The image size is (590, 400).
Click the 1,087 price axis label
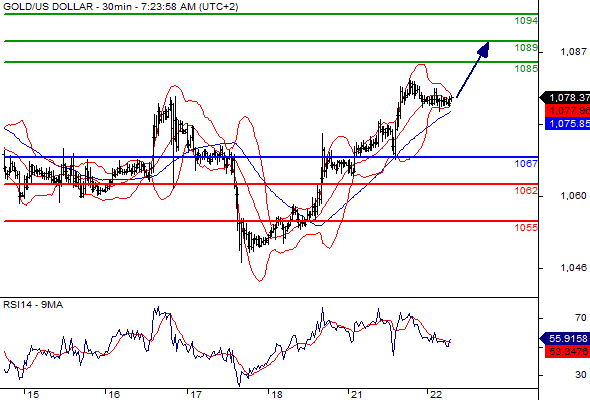click(573, 52)
